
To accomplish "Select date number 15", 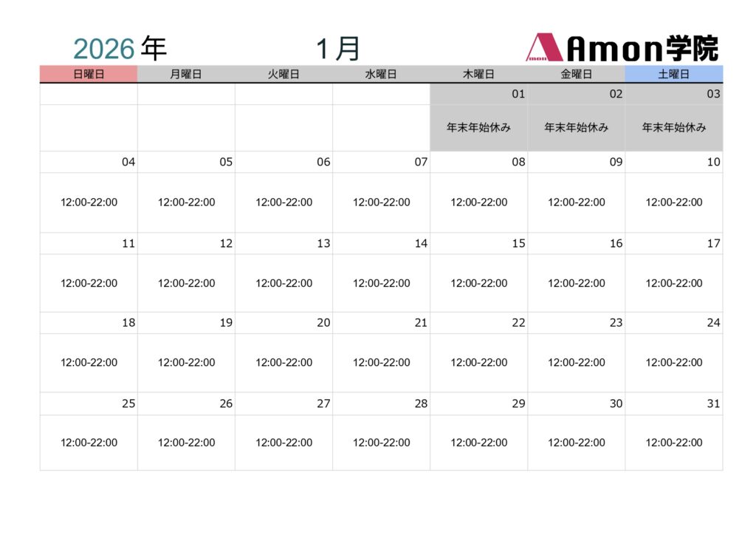I will pos(518,243).
